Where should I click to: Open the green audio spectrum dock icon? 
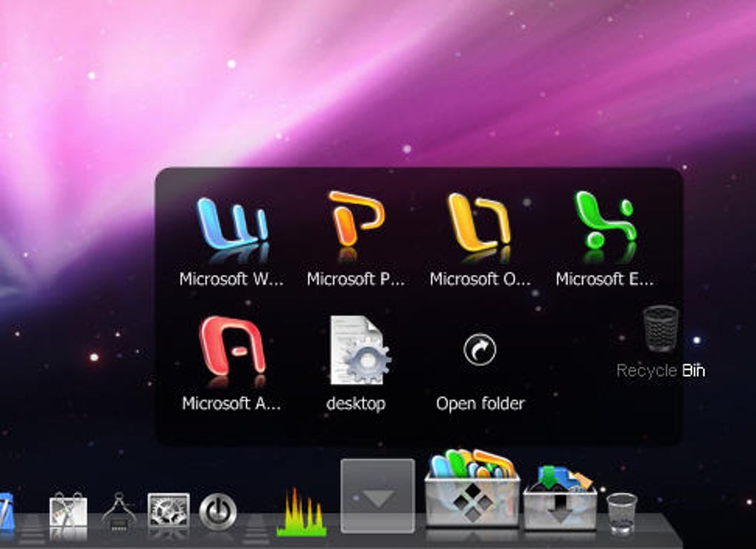click(x=302, y=512)
